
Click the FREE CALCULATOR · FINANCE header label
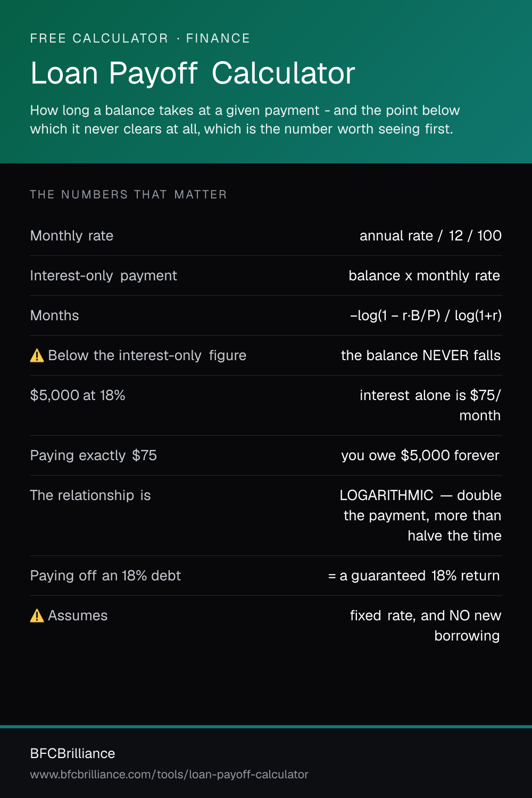[140, 38]
